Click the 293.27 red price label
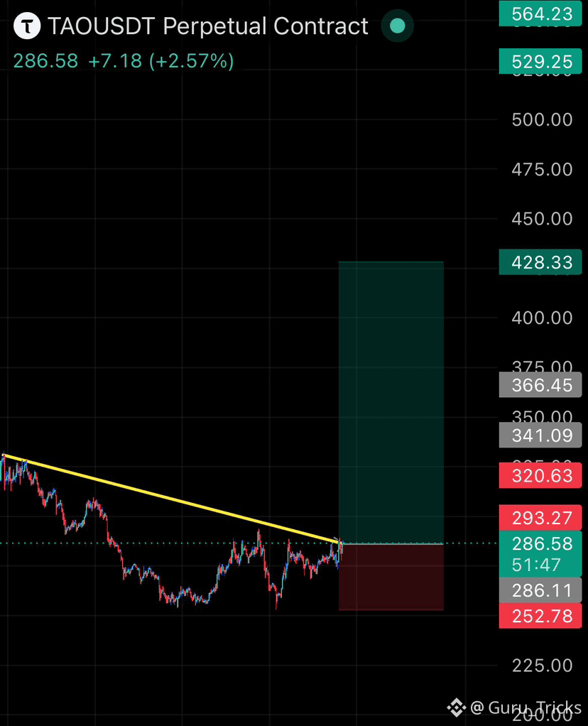The height and width of the screenshot is (726, 588). tap(540, 518)
